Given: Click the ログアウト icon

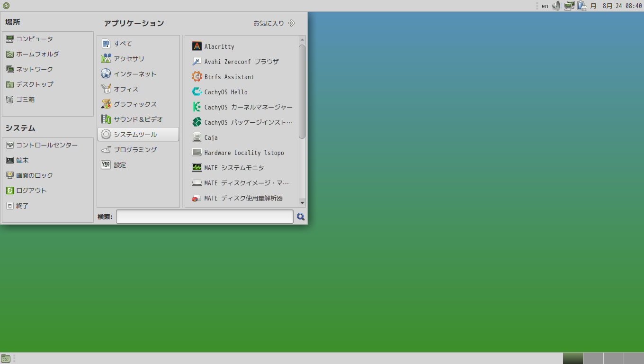Looking at the screenshot, I should [10, 191].
